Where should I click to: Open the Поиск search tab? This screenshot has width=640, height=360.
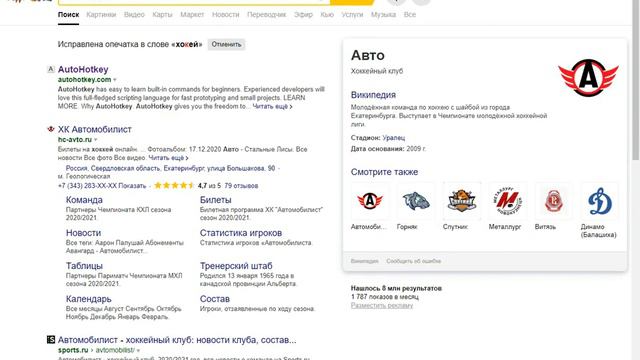(68, 14)
